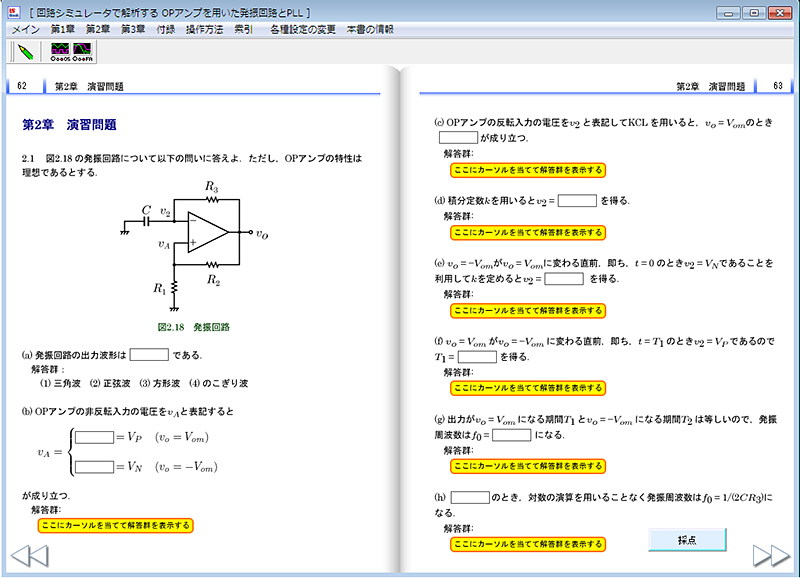The width and height of the screenshot is (800, 578).
Task: Click answer box in question (c)
Action: click(x=458, y=137)
